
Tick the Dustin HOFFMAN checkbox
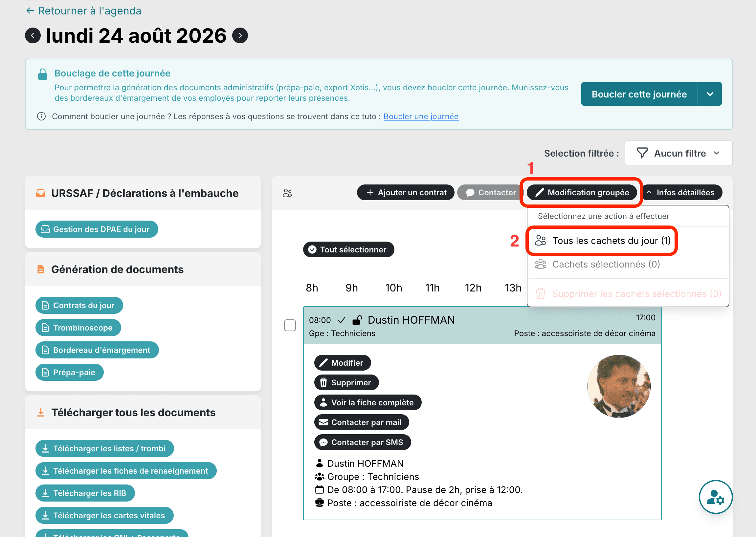pyautogui.click(x=290, y=325)
